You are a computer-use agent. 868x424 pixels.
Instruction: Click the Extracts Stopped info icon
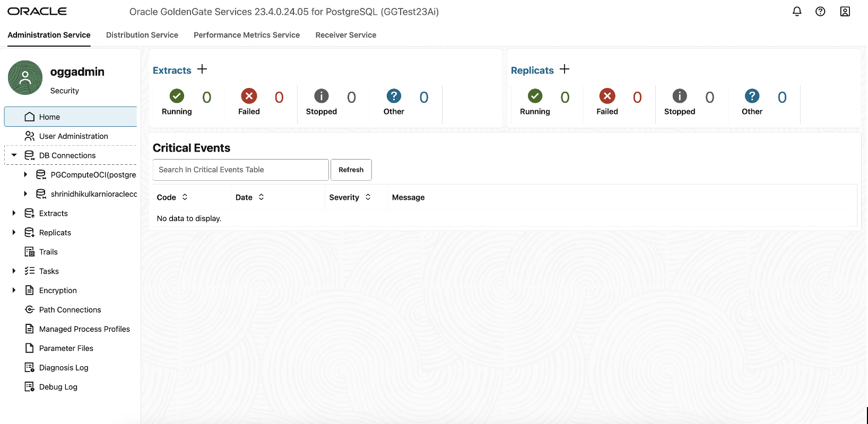coord(322,96)
